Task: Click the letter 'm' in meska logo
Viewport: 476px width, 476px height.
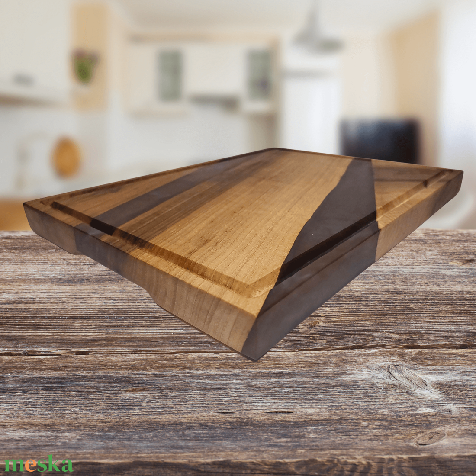Action: pyautogui.click(x=14, y=465)
